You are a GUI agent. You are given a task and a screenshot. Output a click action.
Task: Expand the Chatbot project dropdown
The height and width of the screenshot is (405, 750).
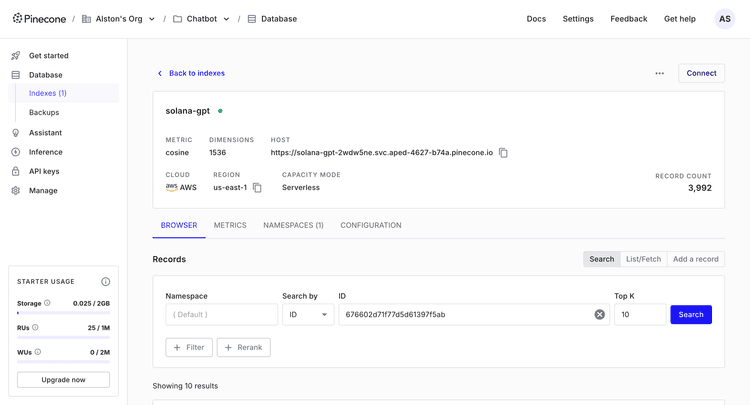point(226,19)
